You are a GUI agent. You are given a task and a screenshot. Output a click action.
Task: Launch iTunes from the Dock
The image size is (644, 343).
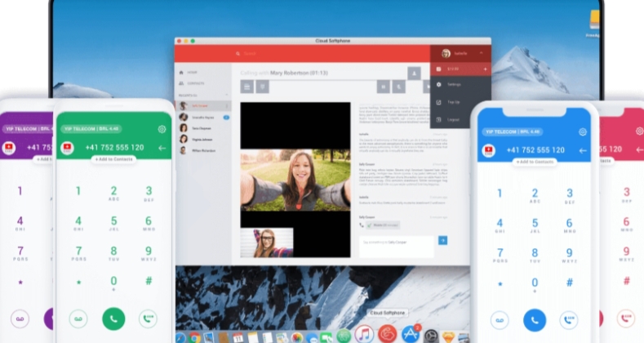pyautogui.click(x=364, y=334)
